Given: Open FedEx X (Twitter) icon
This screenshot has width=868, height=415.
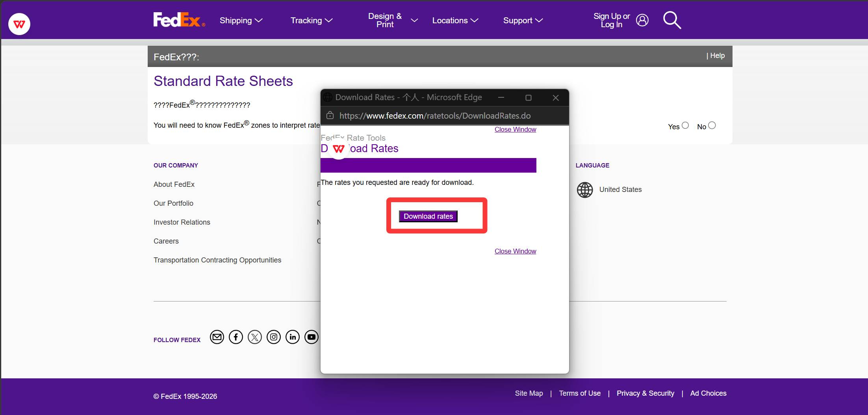Looking at the screenshot, I should point(255,337).
